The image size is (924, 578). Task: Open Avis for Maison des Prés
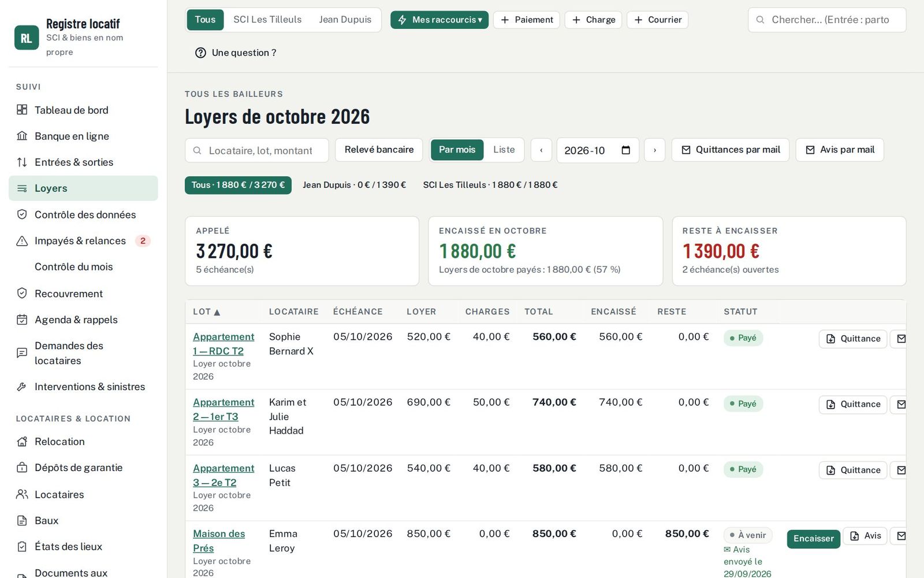865,536
